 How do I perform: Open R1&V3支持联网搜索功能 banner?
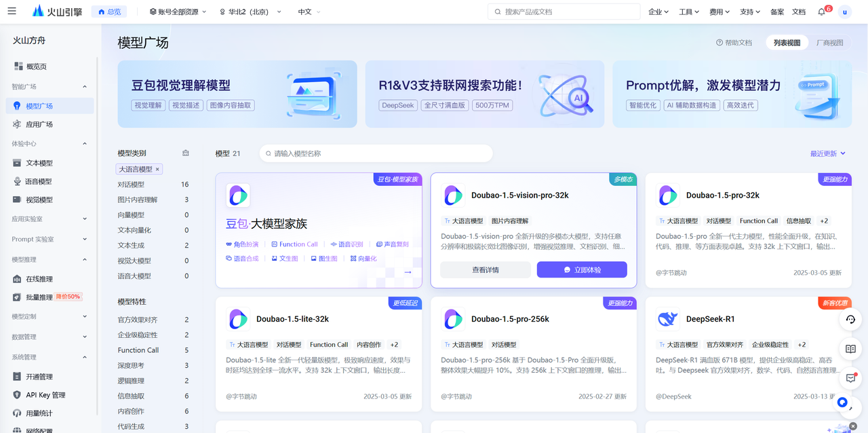click(485, 94)
